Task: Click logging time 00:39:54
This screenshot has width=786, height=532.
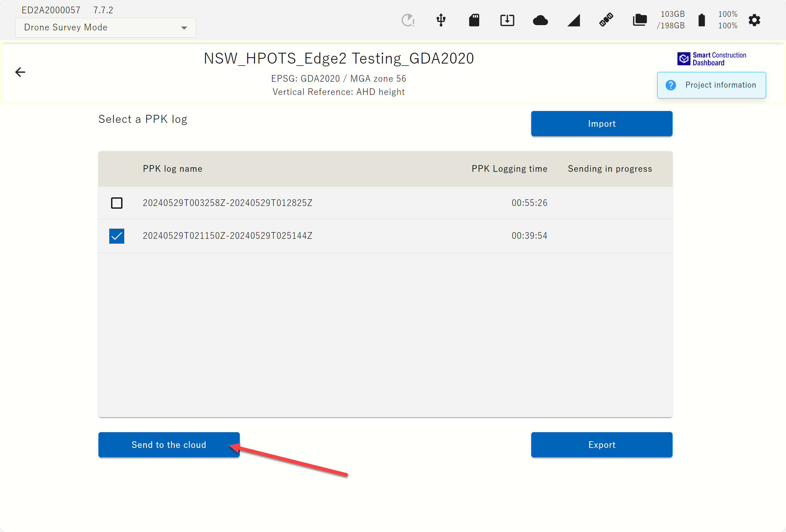Action: click(x=529, y=236)
